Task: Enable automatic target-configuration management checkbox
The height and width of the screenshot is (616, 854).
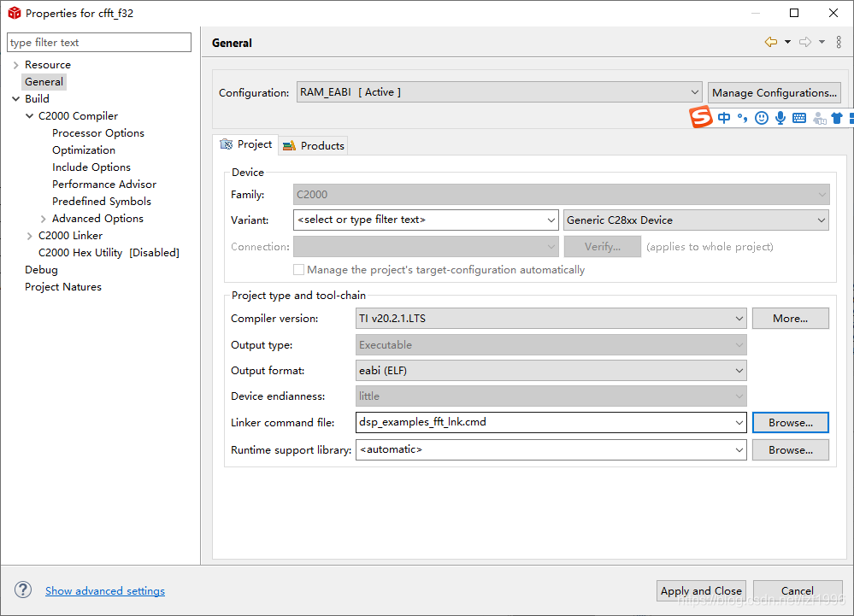Action: pyautogui.click(x=298, y=269)
